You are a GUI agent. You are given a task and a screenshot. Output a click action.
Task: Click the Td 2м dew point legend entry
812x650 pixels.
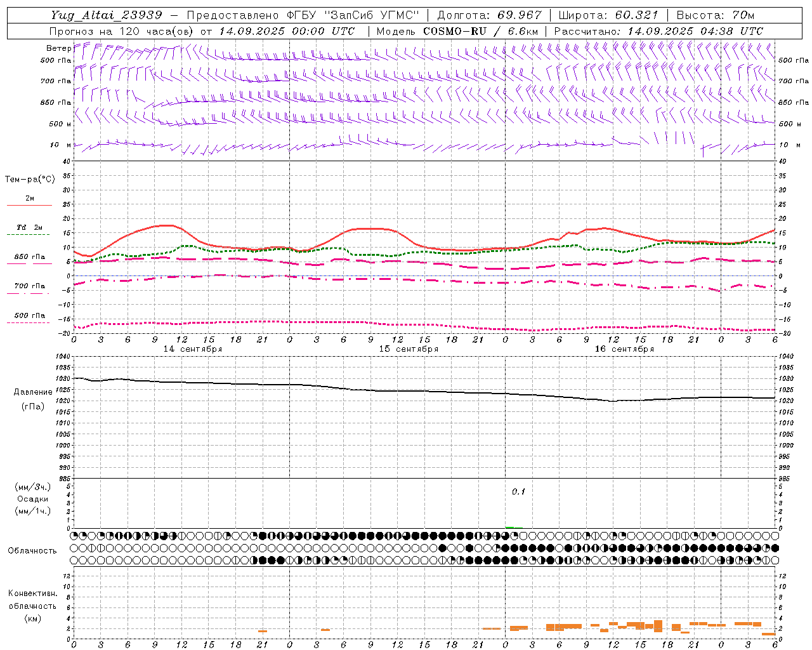click(x=30, y=227)
